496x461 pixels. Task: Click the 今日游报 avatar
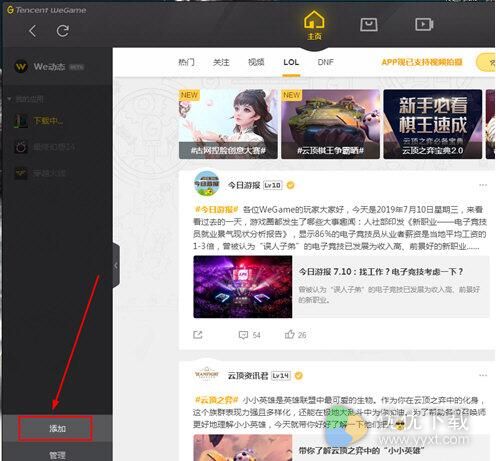pyautogui.click(x=207, y=184)
